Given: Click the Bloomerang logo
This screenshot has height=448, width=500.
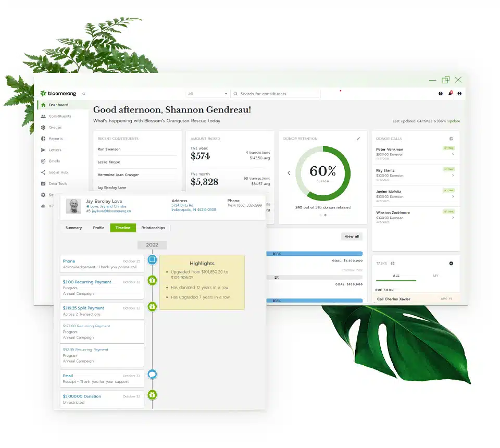Looking at the screenshot, I should pos(58,93).
